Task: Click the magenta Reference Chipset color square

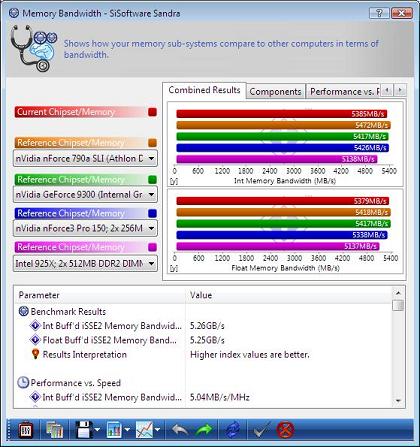Action: pyautogui.click(x=152, y=247)
